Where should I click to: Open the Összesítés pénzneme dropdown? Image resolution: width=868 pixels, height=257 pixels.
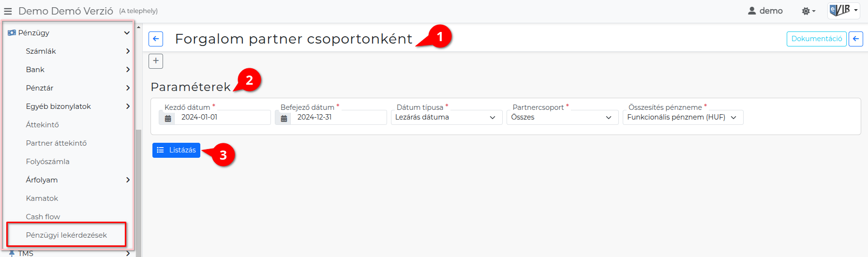click(683, 117)
